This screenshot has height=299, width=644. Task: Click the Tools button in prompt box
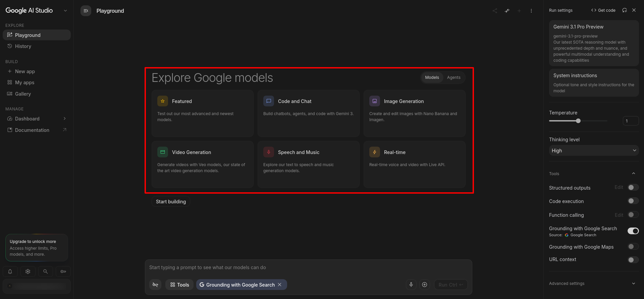pos(179,285)
